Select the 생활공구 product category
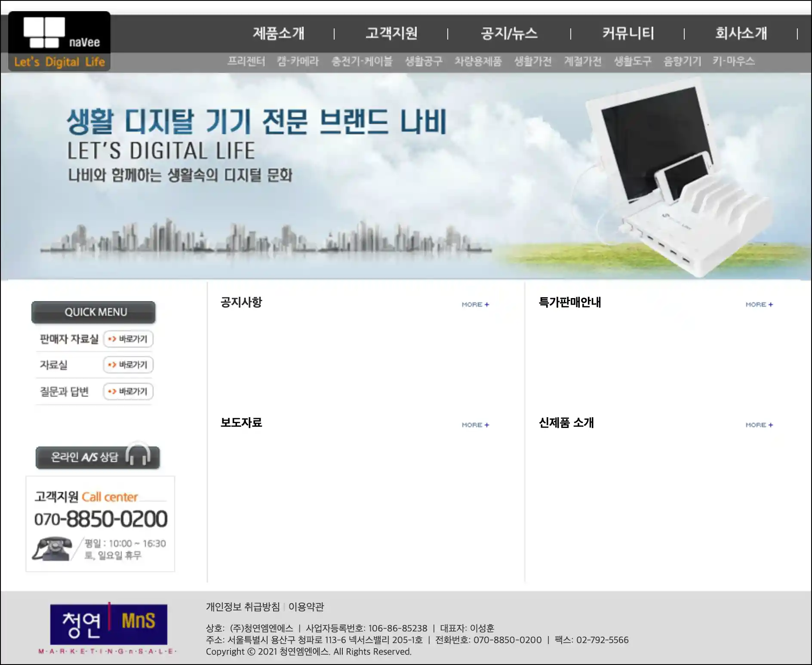 [424, 62]
